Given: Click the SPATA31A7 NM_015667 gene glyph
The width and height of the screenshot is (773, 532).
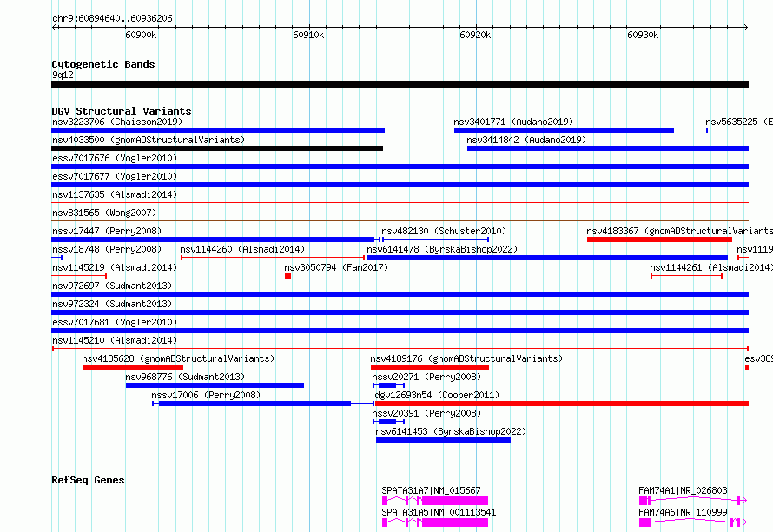Looking at the screenshot, I should point(435,501).
